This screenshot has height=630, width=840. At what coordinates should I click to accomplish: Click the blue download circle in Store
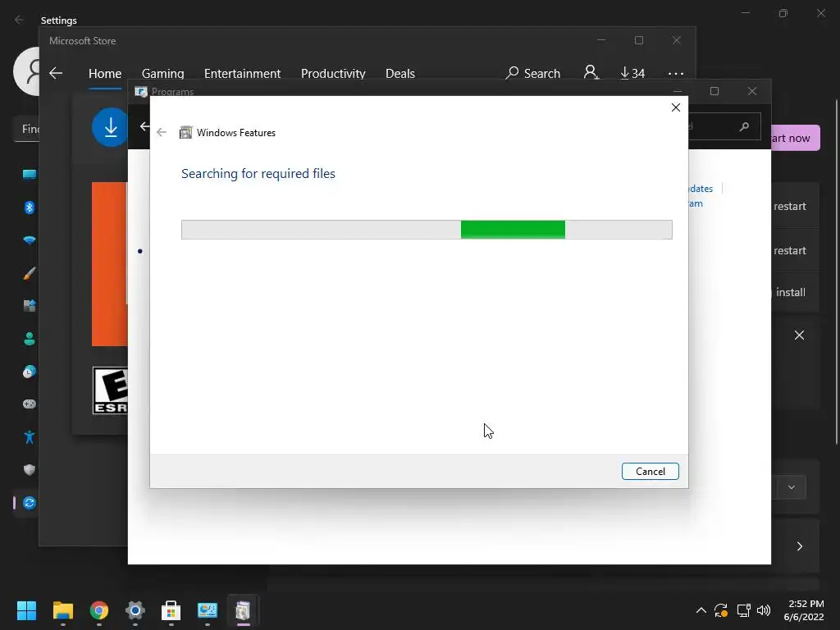tap(111, 127)
